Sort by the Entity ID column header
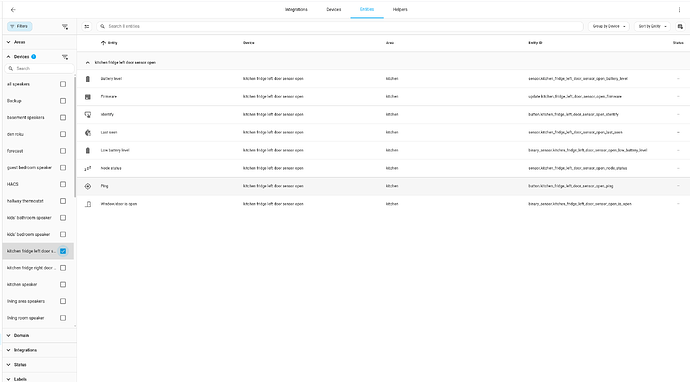690x382 pixels. 535,43
